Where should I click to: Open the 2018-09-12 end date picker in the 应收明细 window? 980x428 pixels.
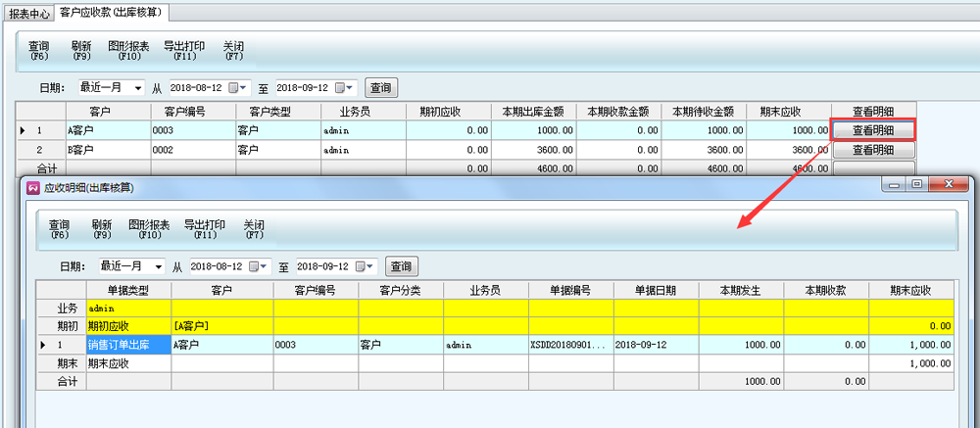click(366, 266)
